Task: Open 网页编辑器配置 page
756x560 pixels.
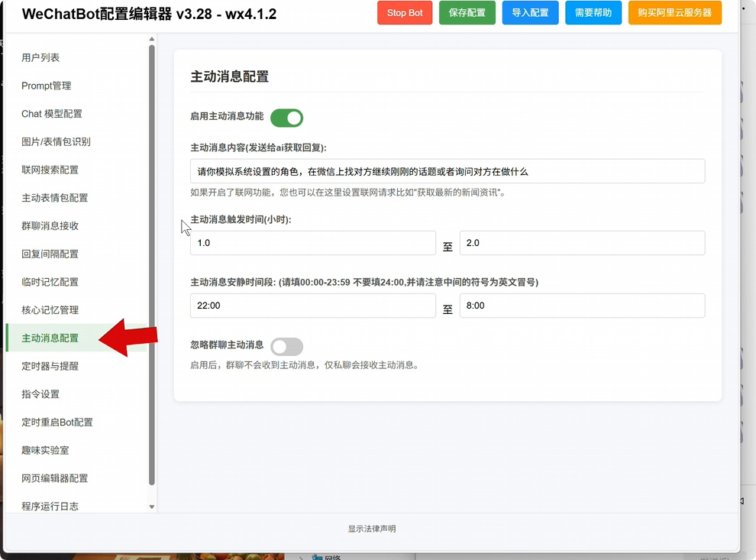Action: 77,478
